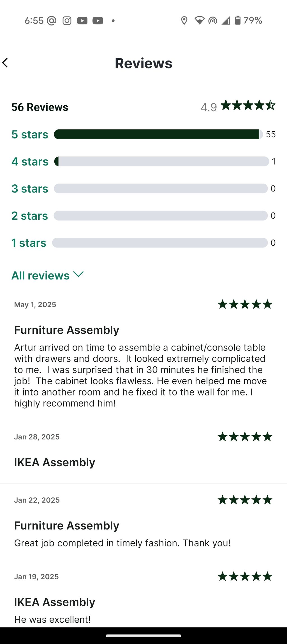Tap the battery 79% indicator
The height and width of the screenshot is (644, 287).
click(x=248, y=20)
